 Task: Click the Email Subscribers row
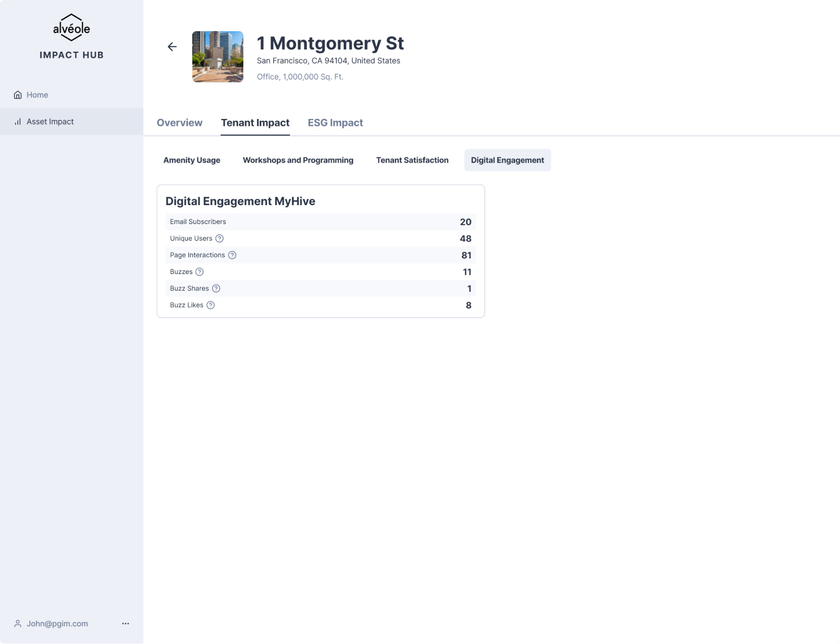click(x=320, y=222)
